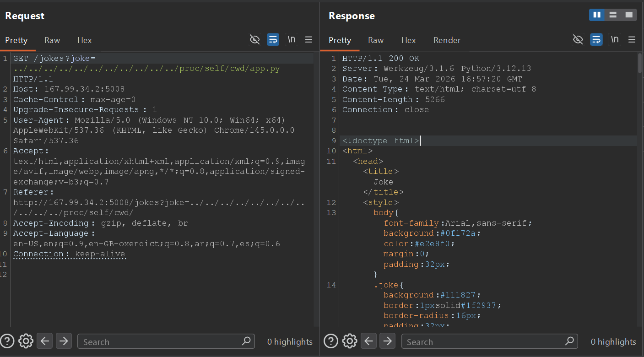Click magnifier icon in Request search box
Image resolution: width=644 pixels, height=357 pixels.
[246, 341]
